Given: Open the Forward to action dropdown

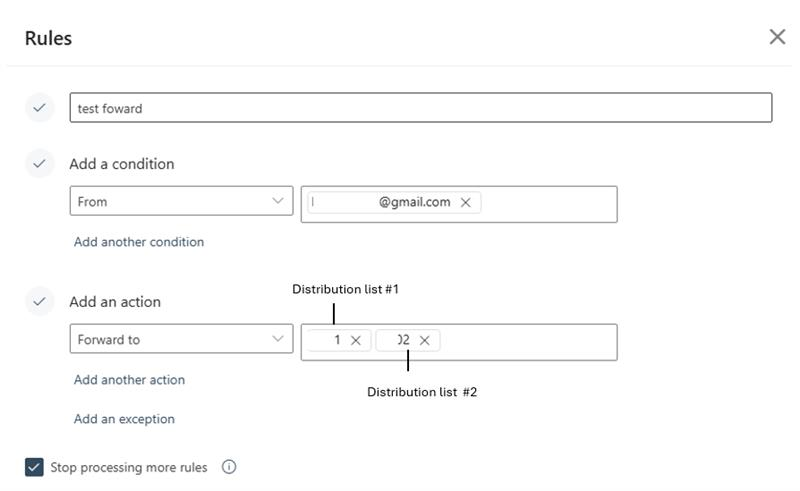Looking at the screenshot, I should click(x=181, y=340).
